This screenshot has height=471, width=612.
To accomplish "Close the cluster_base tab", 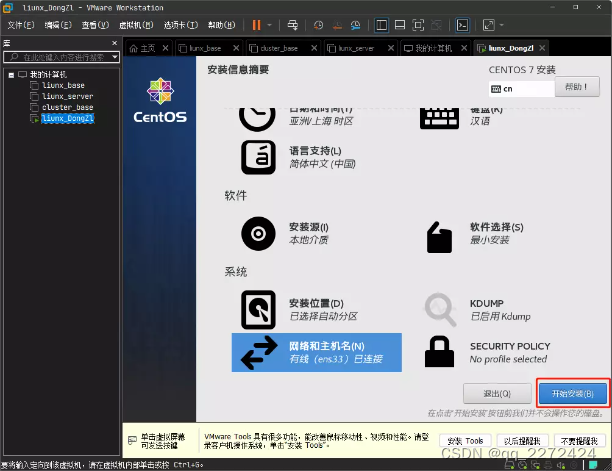I will pos(314,48).
